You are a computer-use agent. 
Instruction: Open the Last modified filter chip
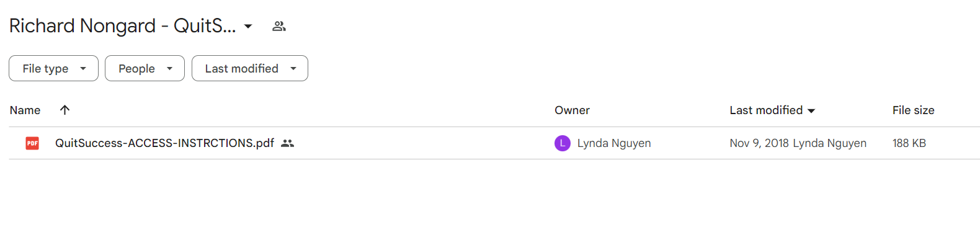[249, 68]
